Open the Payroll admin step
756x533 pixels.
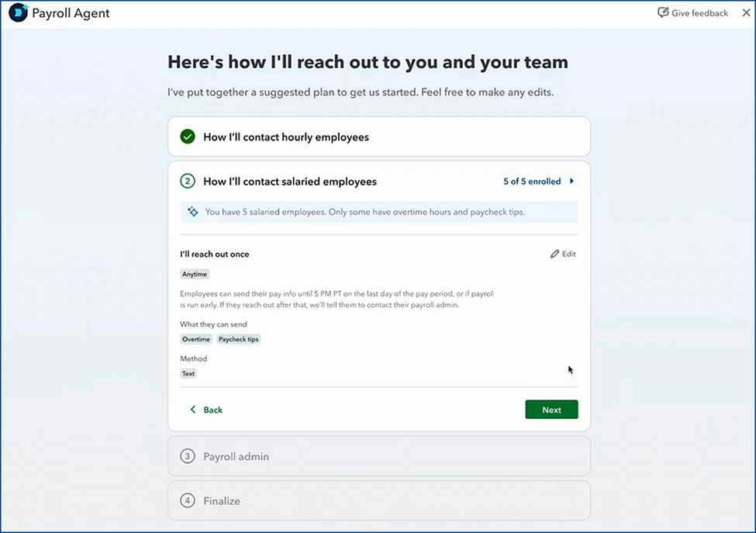click(x=379, y=456)
